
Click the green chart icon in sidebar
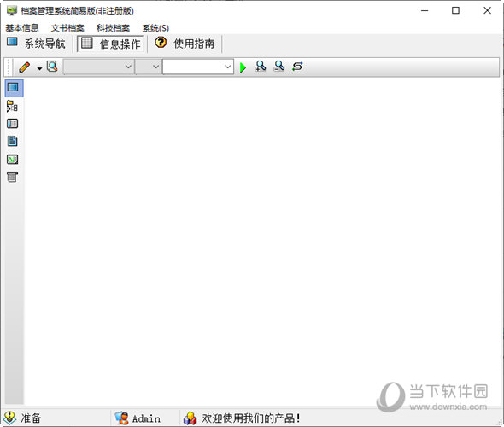click(12, 159)
